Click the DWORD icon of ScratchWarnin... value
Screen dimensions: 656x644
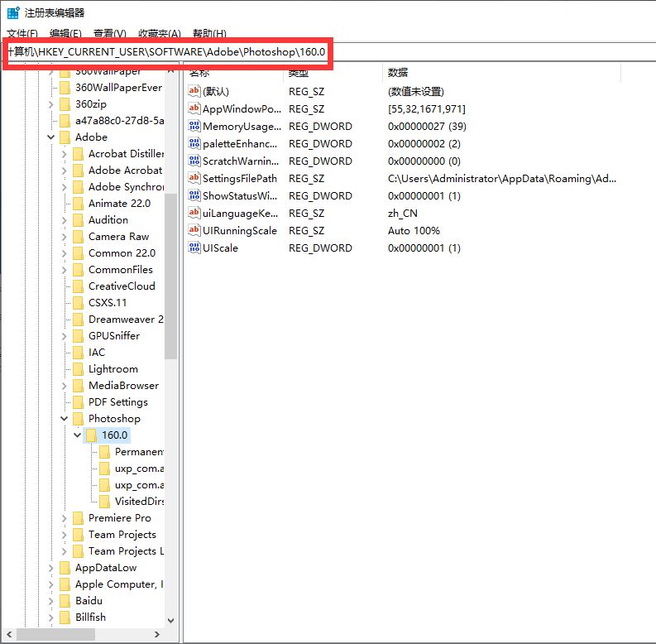[194, 161]
